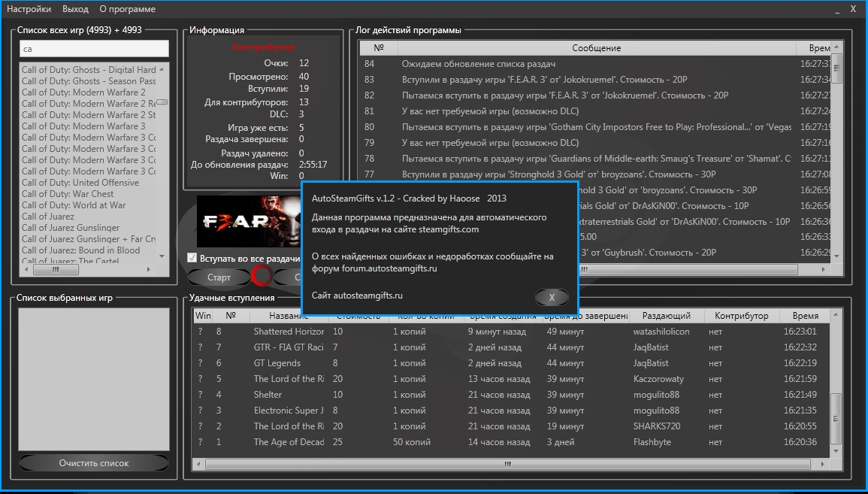Image resolution: width=868 pixels, height=494 pixels.
Task: Click the red circle status indicator
Action: click(262, 275)
